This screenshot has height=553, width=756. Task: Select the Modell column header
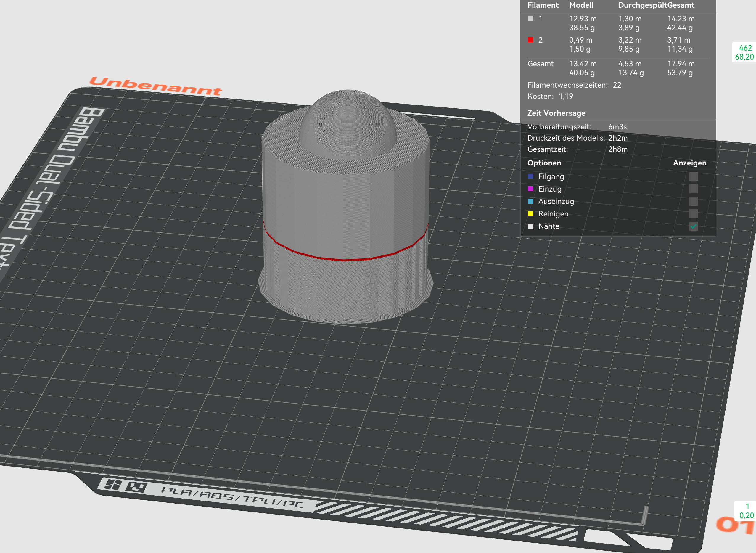(582, 5)
